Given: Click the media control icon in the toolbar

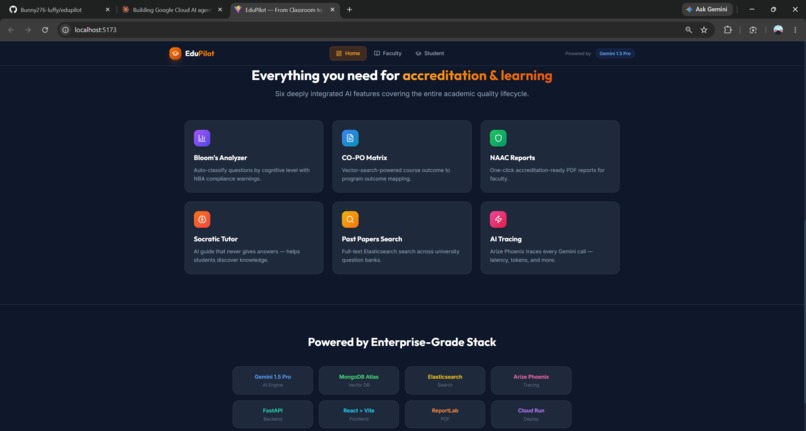Looking at the screenshot, I should [753, 30].
